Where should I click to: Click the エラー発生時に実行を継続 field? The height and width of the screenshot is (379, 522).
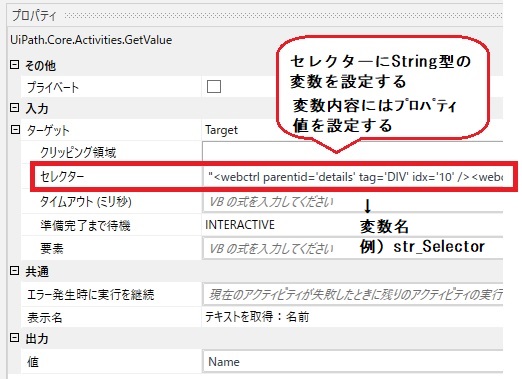(353, 294)
